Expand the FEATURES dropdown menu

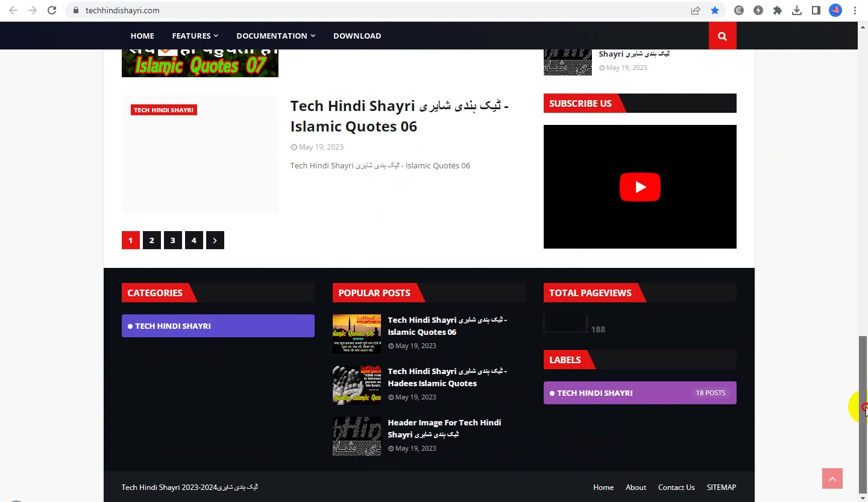pyautogui.click(x=195, y=36)
